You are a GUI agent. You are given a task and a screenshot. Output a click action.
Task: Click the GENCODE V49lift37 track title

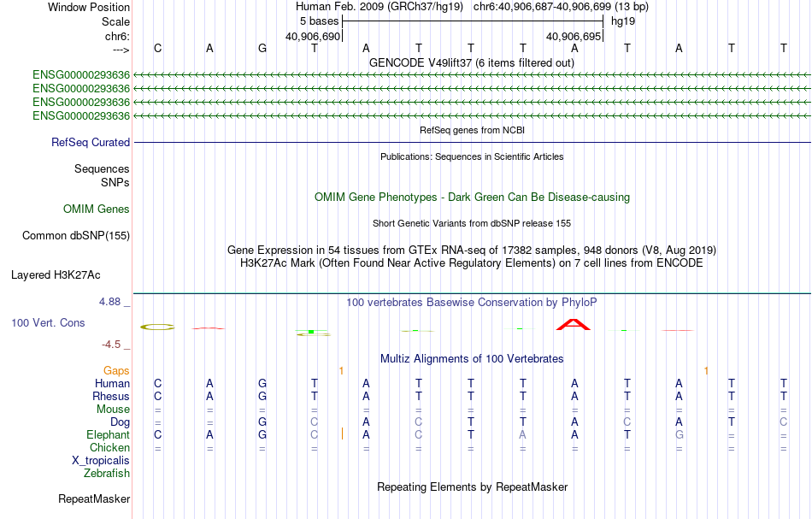tap(472, 62)
